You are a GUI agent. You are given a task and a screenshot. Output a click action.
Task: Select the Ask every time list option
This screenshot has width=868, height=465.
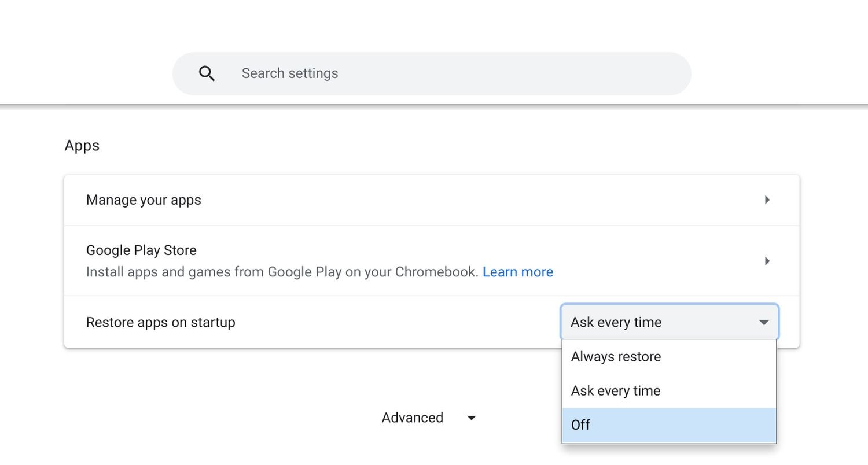616,391
